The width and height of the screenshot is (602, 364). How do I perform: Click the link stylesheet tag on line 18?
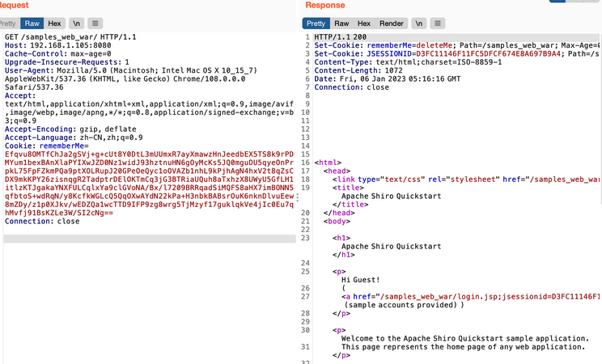click(x=466, y=180)
